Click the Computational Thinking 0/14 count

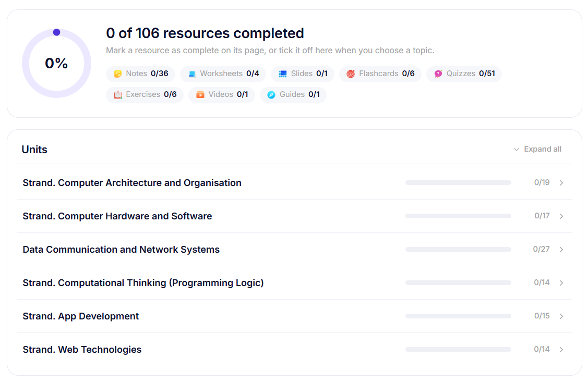coord(542,282)
